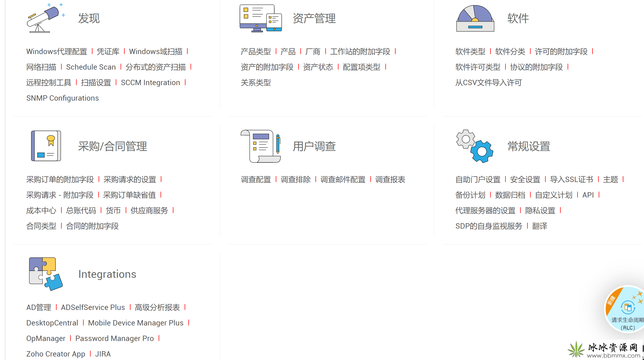Viewport: 644px width, 360px height.
Task: Open 远程控制工具 link
Action: pos(49,82)
